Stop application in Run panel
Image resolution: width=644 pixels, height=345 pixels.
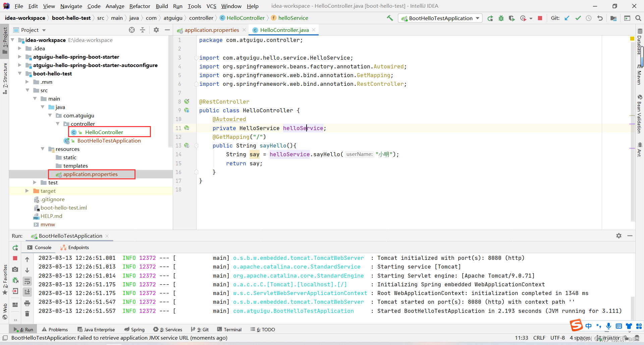pyautogui.click(x=15, y=258)
